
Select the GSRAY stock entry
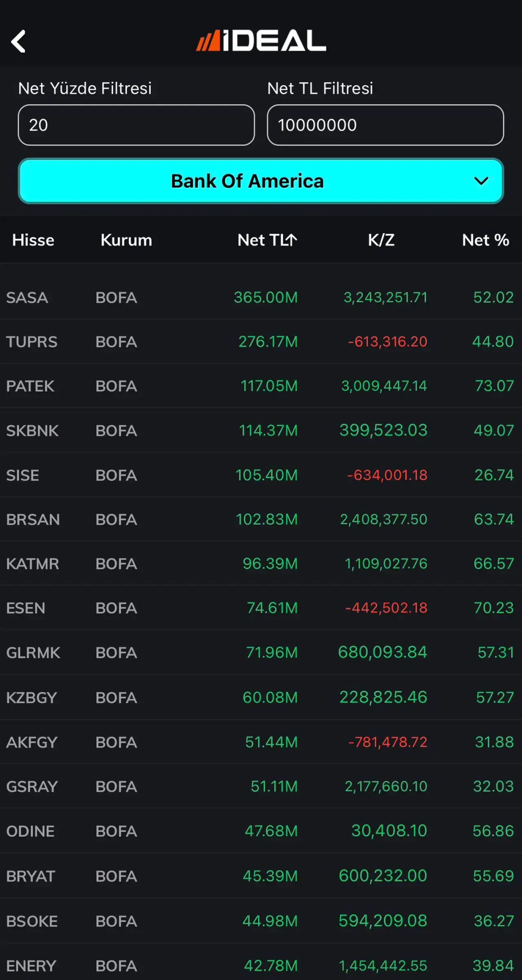coord(32,786)
